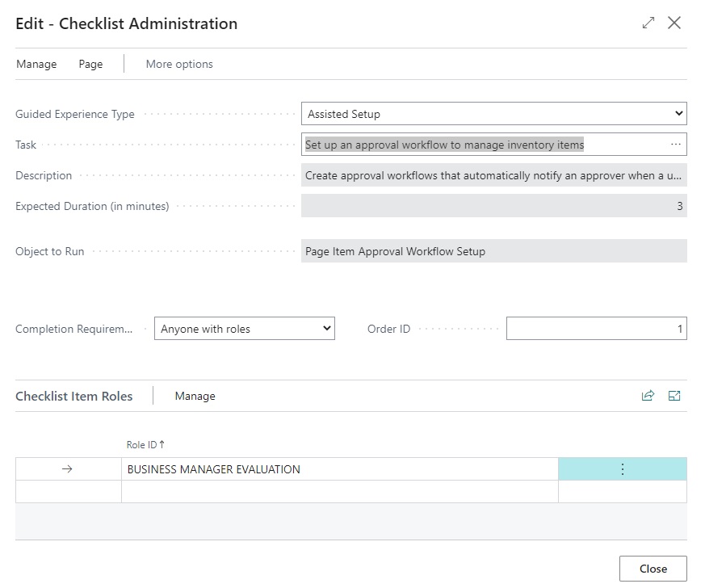
Task: Expand the Completion Requirement dropdown
Action: [x=244, y=329]
